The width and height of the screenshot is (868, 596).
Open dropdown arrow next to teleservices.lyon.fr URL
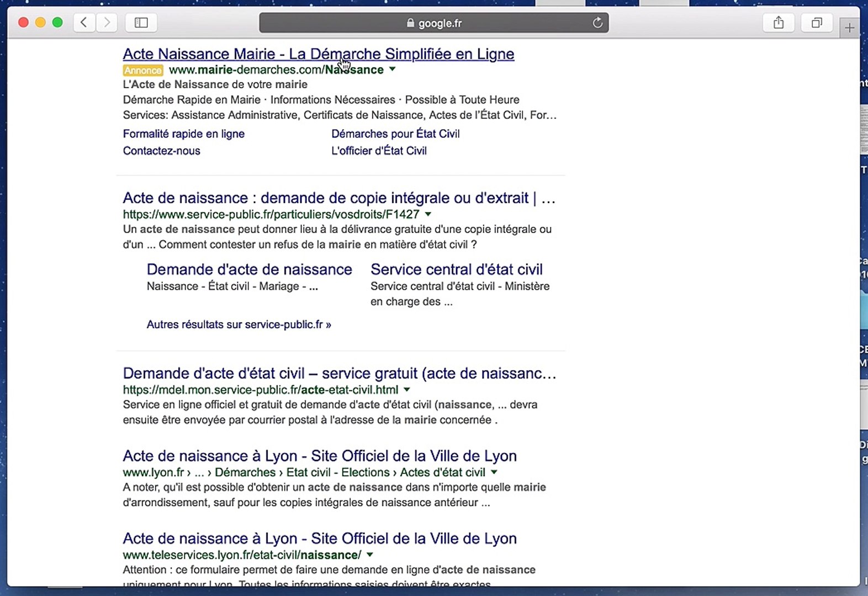(370, 555)
